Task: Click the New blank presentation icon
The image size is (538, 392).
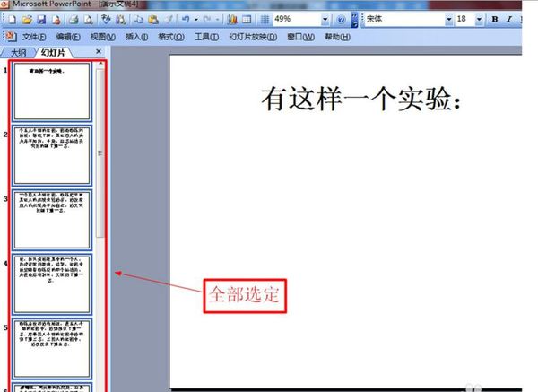Action: 12,19
